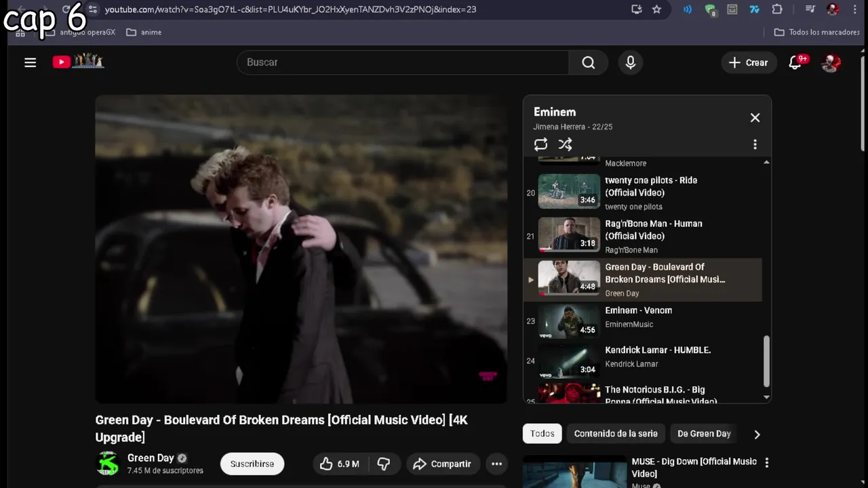Like the video with 6.9 M
Image resolution: width=868 pixels, height=488 pixels.
(340, 464)
